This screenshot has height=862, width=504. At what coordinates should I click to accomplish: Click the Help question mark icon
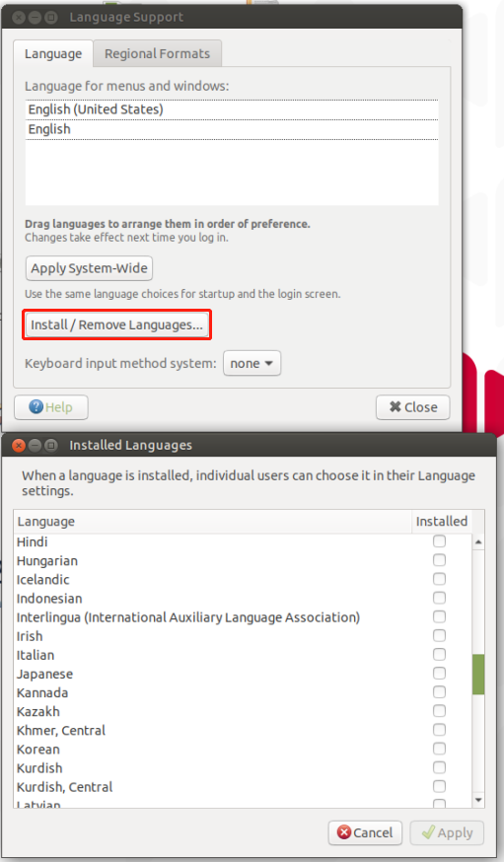click(x=36, y=406)
